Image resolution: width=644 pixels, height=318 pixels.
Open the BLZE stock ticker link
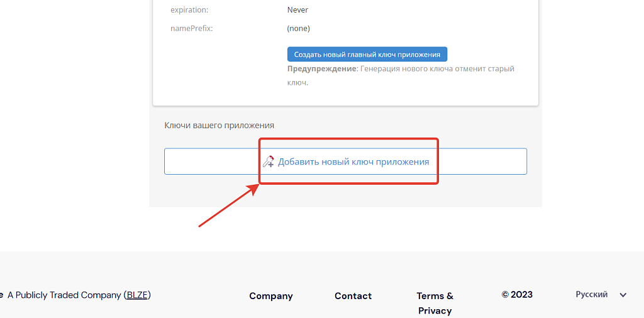click(136, 295)
